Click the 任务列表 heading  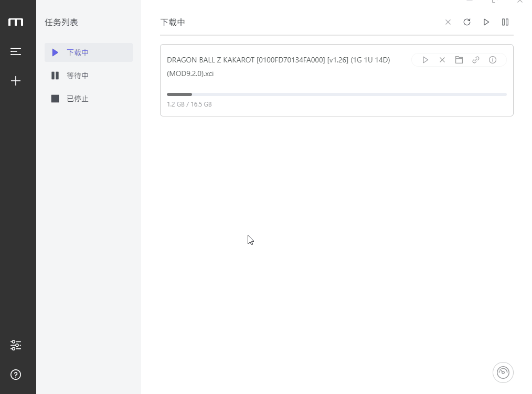(x=61, y=23)
